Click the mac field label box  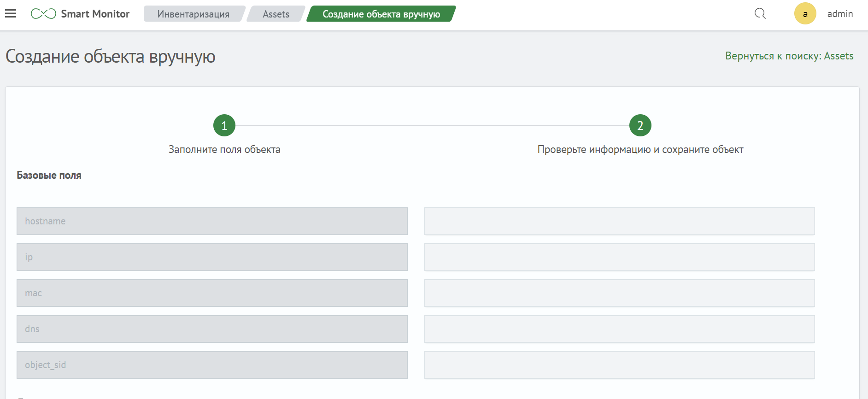click(x=212, y=293)
